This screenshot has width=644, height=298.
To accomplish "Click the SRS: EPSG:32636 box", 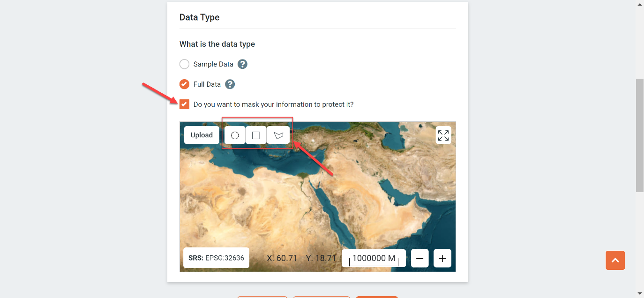I will (x=216, y=258).
